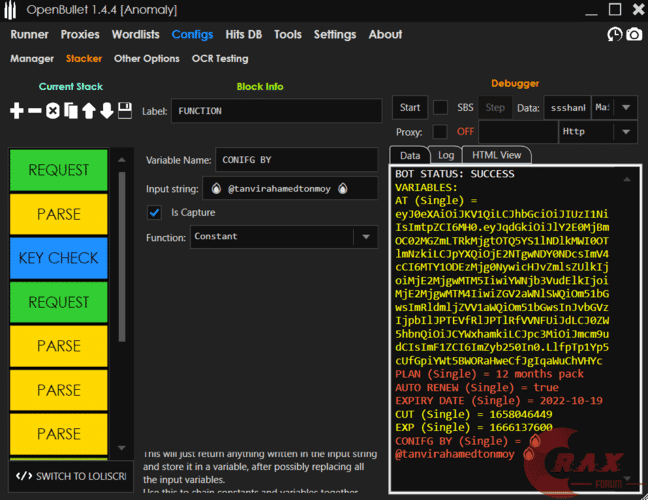The width and height of the screenshot is (648, 500).
Task: Toggle the Proxy checkbox in Debugger
Action: 440,131
